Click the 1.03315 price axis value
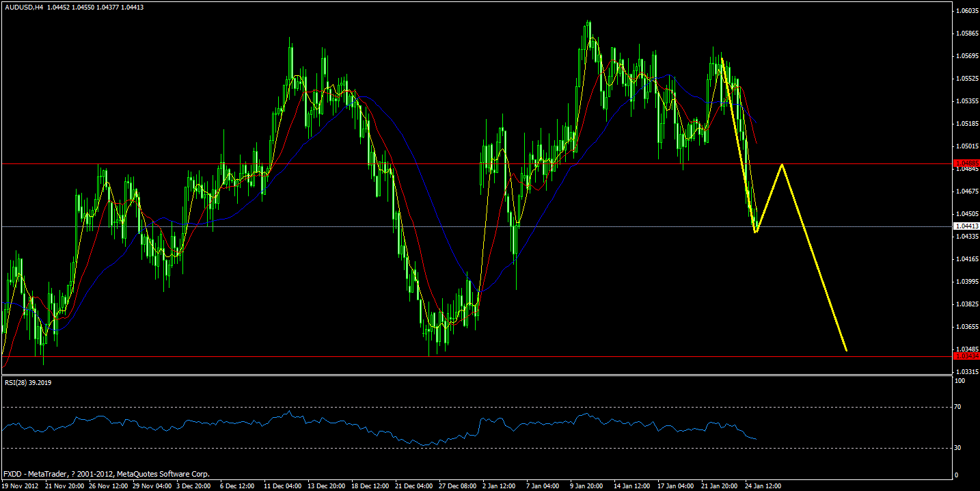The width and height of the screenshot is (980, 491). [x=968, y=371]
